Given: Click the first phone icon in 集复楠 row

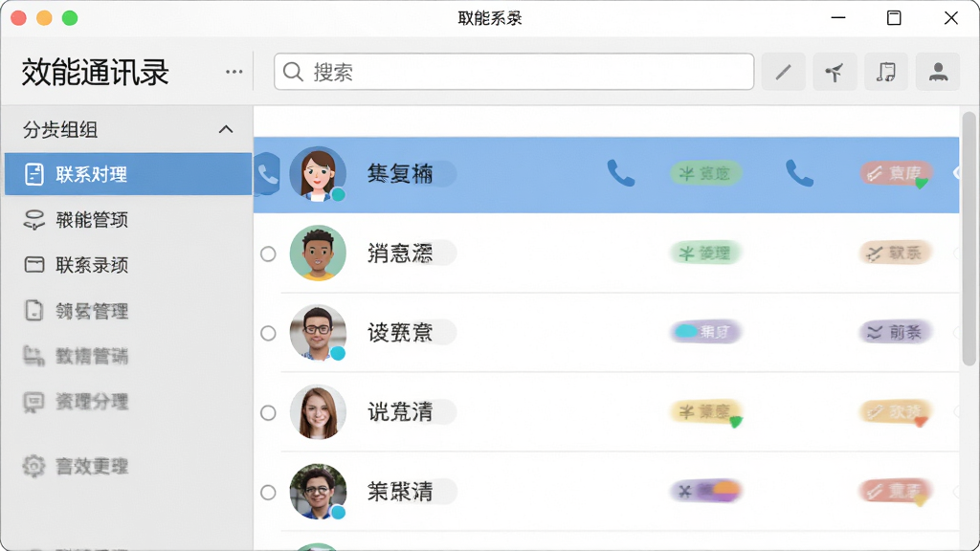Looking at the screenshot, I should (x=620, y=173).
